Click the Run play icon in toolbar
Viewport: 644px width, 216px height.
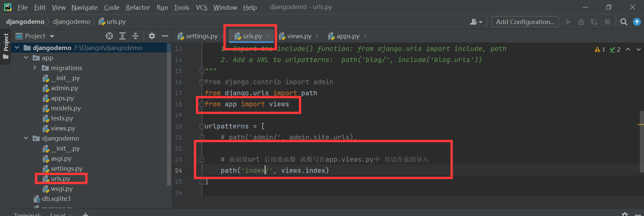tap(568, 22)
